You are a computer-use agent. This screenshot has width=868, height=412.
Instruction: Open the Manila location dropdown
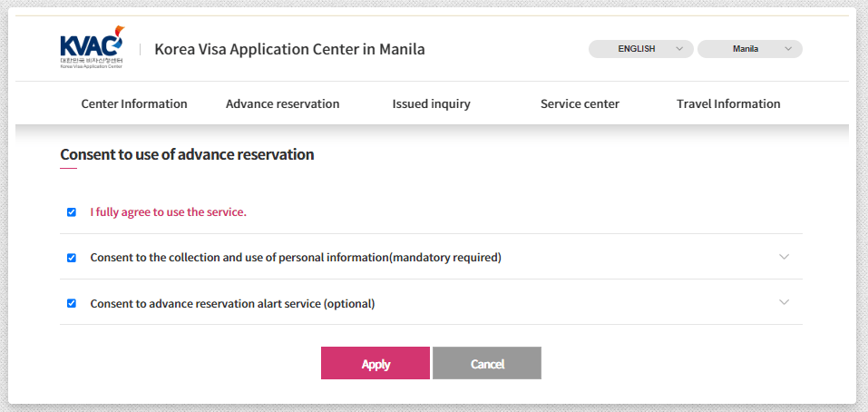749,49
